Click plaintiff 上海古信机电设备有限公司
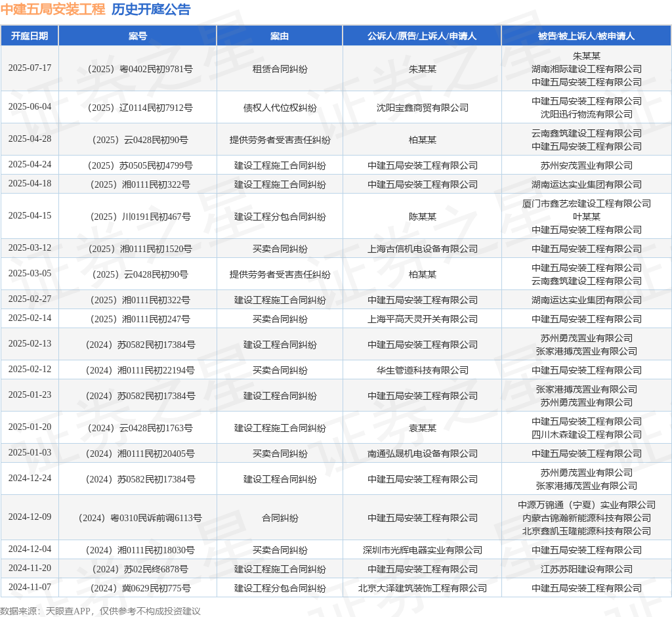 [422, 249]
